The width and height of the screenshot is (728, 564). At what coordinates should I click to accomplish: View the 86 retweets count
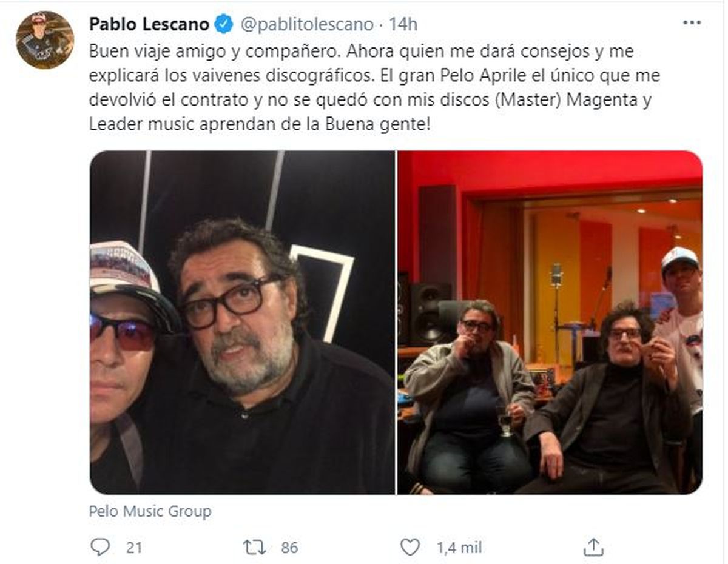click(289, 548)
